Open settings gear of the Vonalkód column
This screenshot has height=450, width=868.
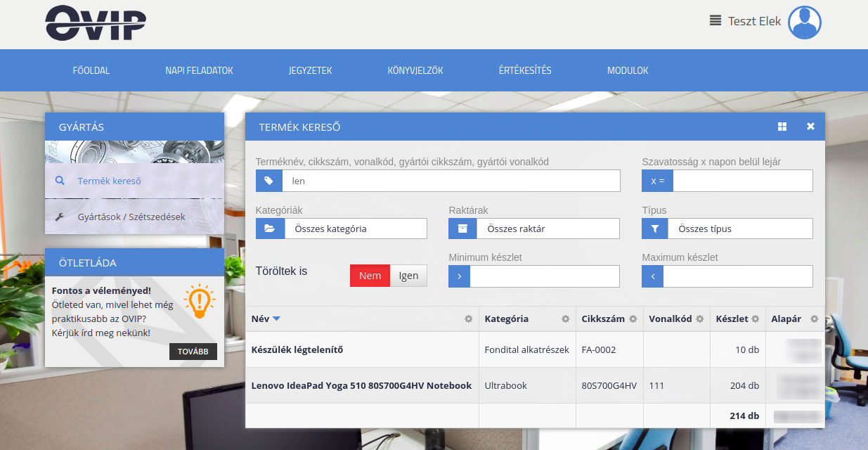click(x=699, y=319)
